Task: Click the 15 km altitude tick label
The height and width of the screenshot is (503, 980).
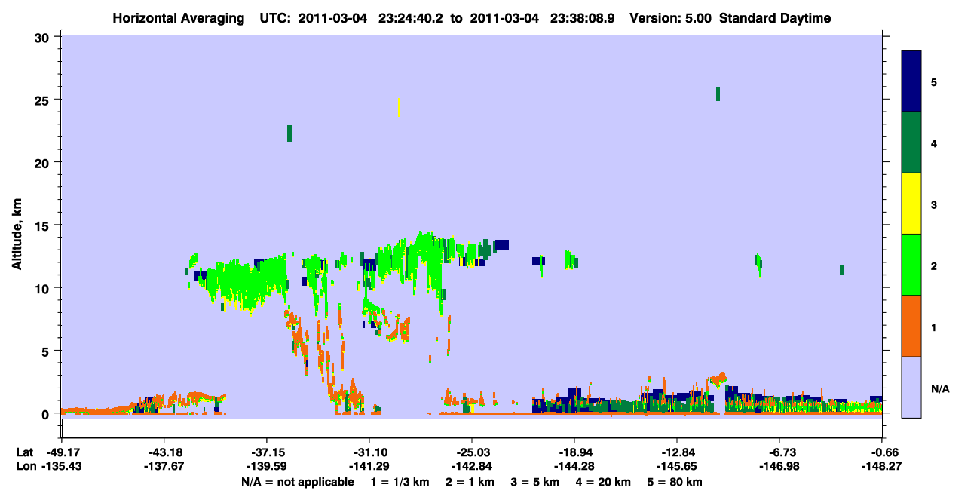Action: [x=43, y=225]
